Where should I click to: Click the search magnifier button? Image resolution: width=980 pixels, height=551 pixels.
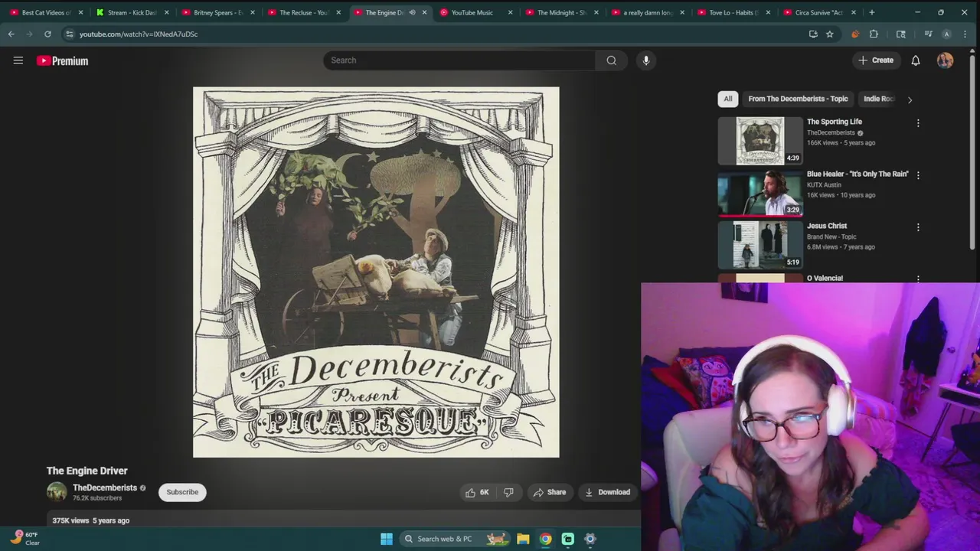pos(611,60)
